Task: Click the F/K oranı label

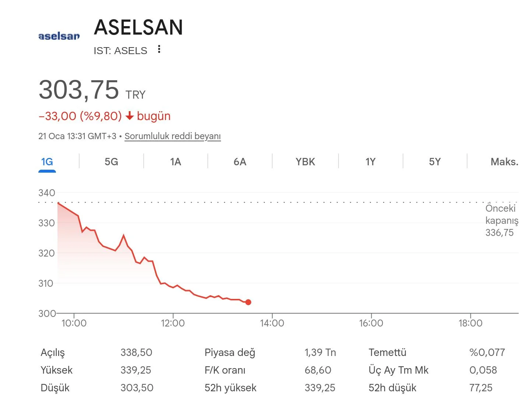Action: [225, 370]
